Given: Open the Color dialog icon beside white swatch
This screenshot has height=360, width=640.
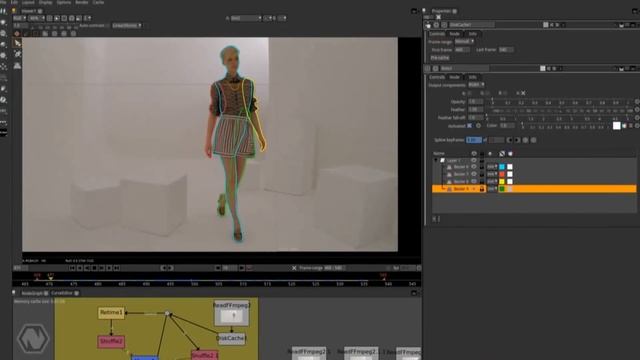Looking at the screenshot, I should click(624, 126).
